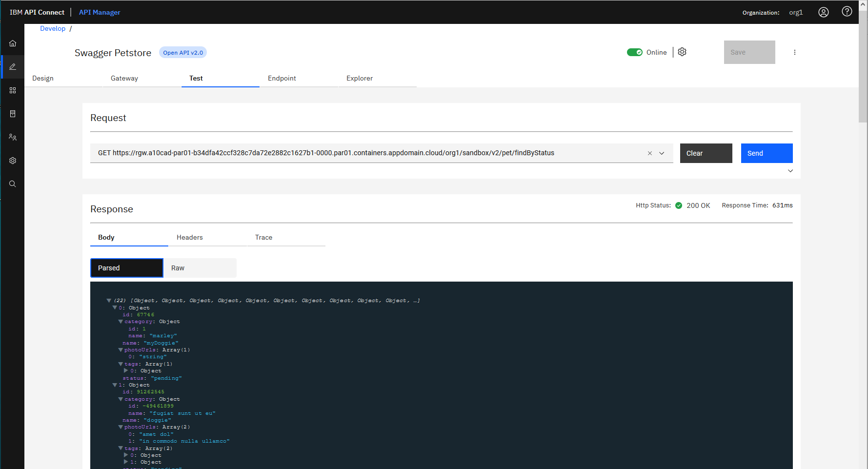Click the Save button

pyautogui.click(x=749, y=52)
